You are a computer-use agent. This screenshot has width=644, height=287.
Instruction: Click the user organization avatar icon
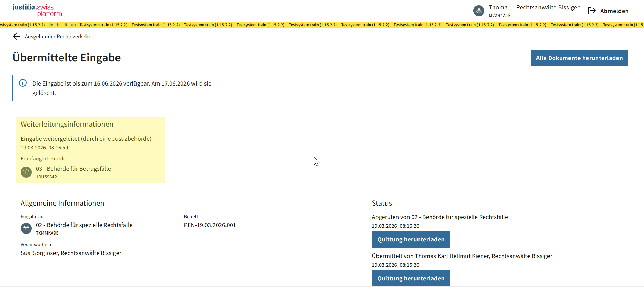pyautogui.click(x=479, y=11)
